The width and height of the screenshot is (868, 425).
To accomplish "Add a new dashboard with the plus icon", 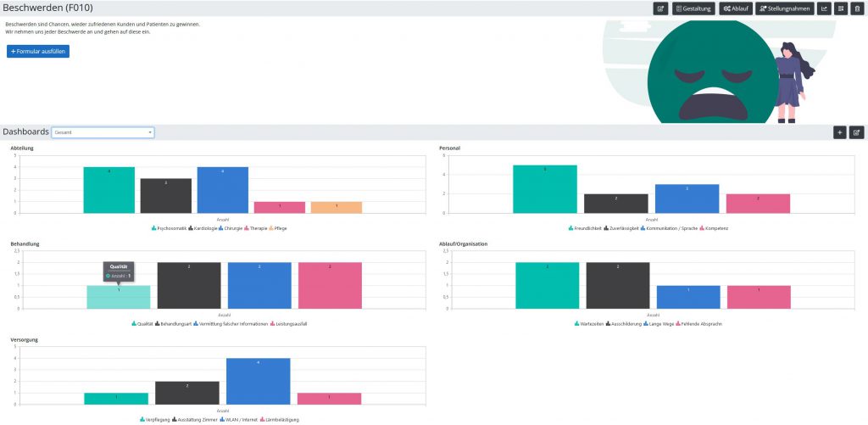I will (x=840, y=132).
